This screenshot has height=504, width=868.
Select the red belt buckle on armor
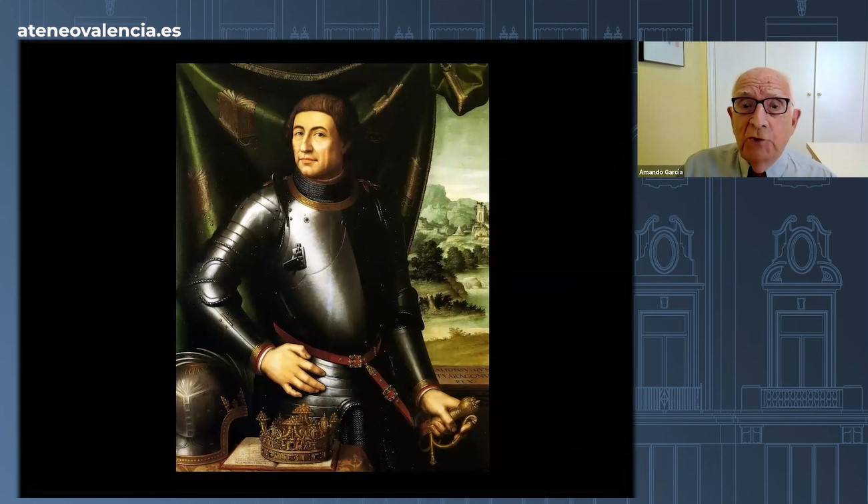tap(356, 361)
